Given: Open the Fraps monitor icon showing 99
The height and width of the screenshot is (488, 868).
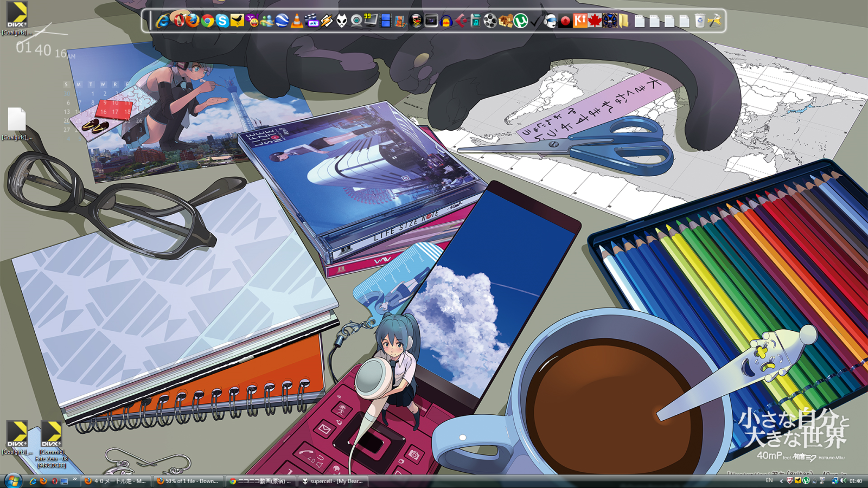Looking at the screenshot, I should click(x=371, y=21).
